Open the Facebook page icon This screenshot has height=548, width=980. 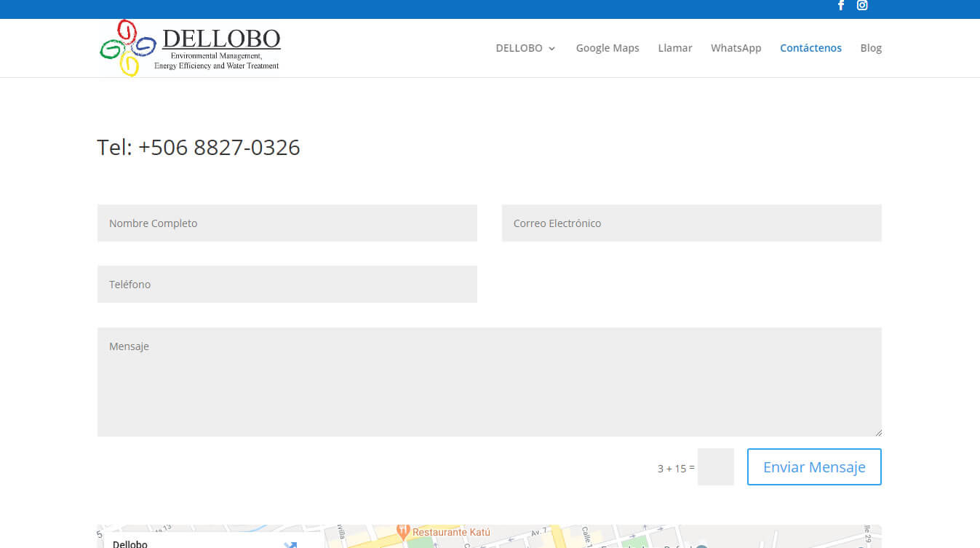[x=840, y=5]
